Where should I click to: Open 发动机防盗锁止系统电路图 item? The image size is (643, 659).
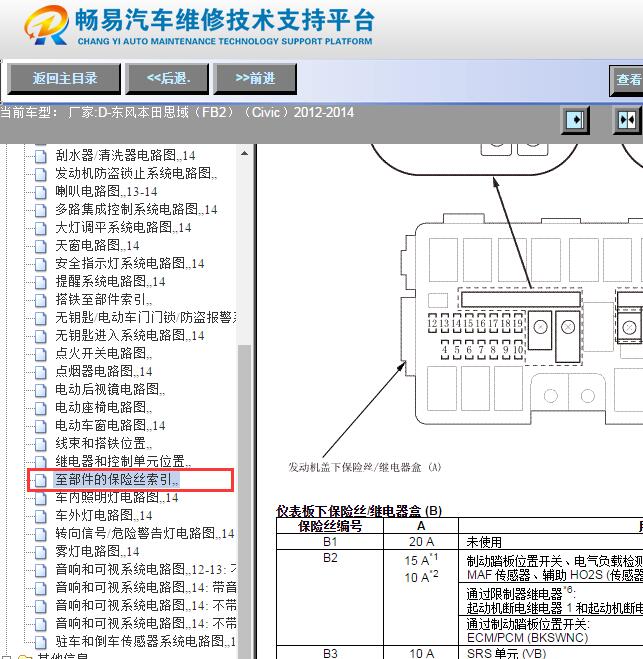(x=136, y=174)
